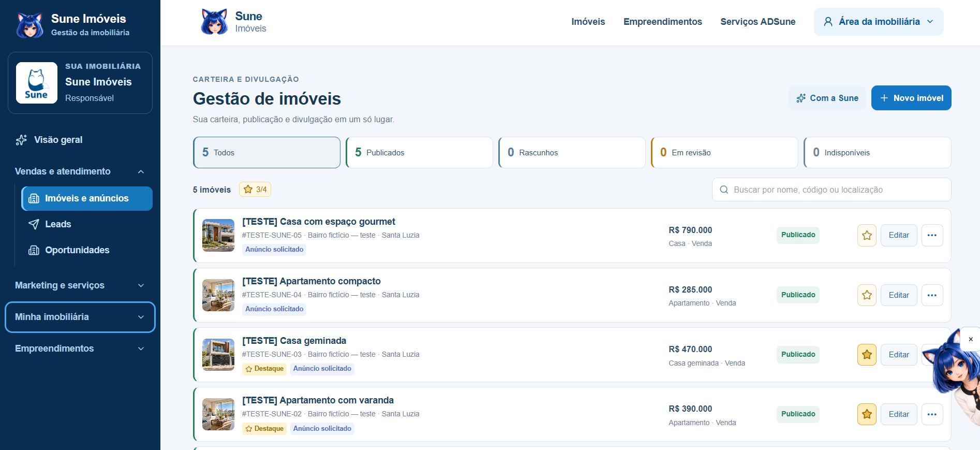
Task: Remove highlight star from Casa geminada
Action: 867,355
